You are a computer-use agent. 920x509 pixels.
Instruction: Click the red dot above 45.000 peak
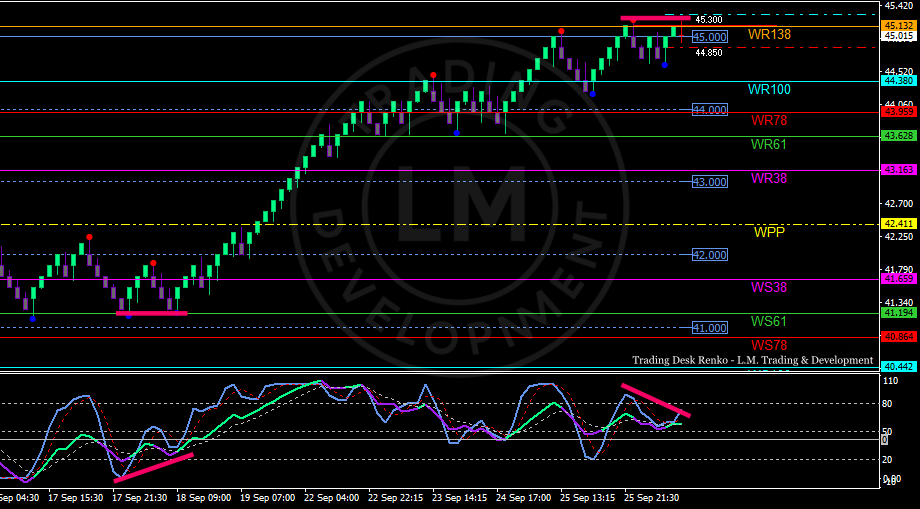pos(562,31)
